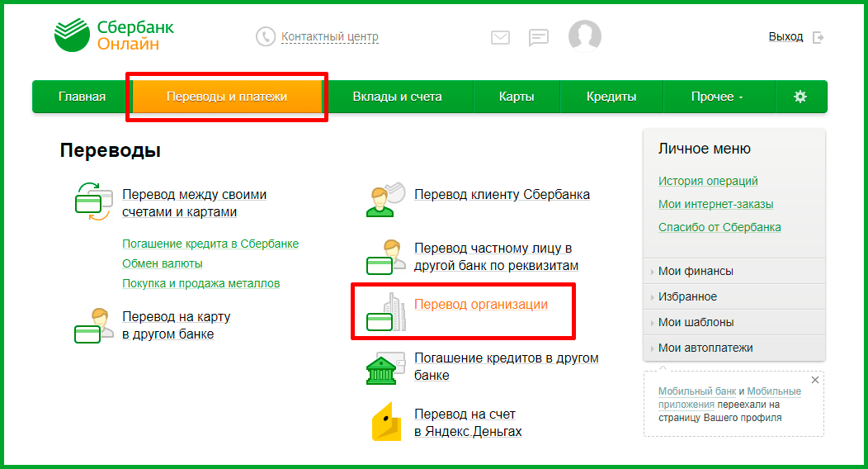
Task: Open the user profile avatar
Action: (x=585, y=36)
